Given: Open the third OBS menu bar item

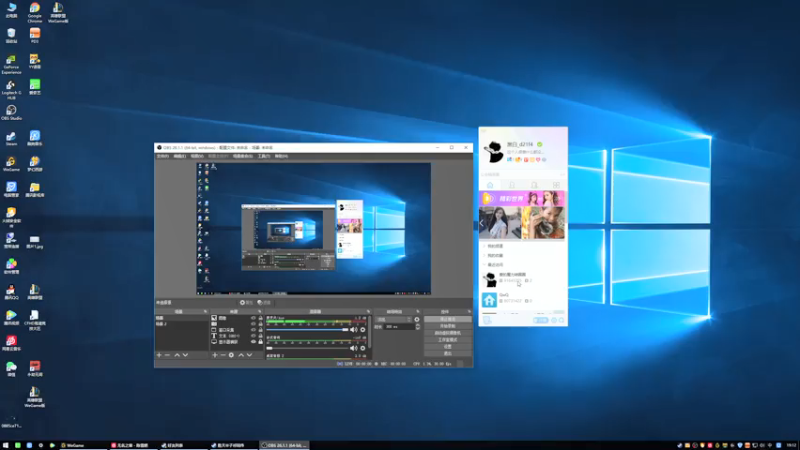Looking at the screenshot, I should pyautogui.click(x=197, y=156).
